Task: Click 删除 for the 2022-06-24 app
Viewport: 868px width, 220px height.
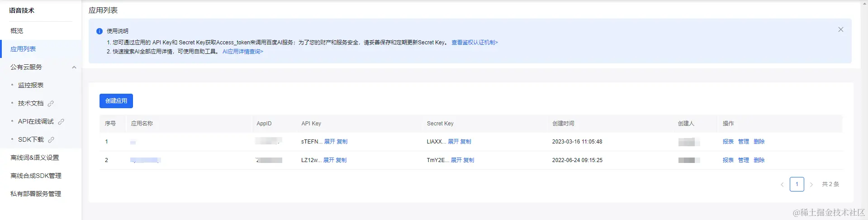Action: click(x=759, y=160)
